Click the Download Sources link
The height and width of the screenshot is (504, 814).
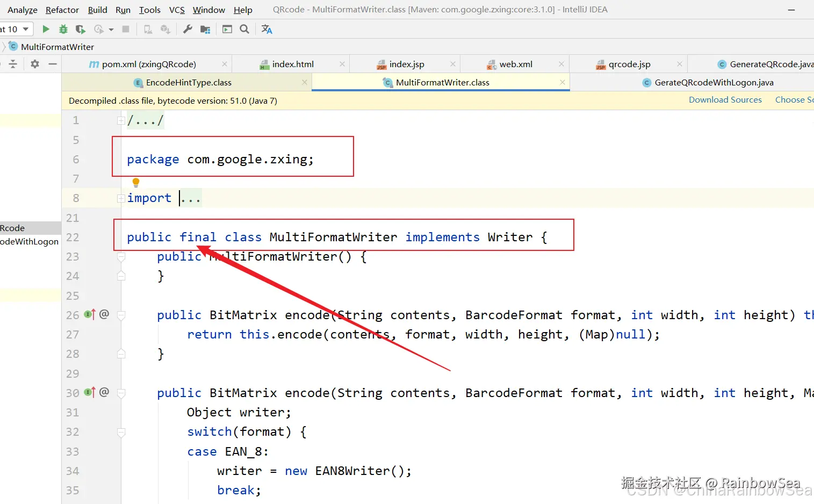725,100
